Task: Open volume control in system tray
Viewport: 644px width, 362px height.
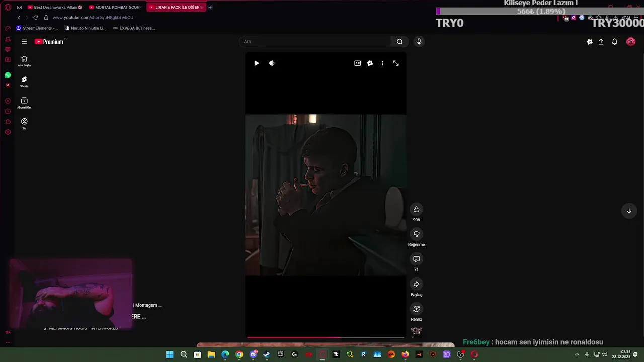Action: [x=604, y=354]
